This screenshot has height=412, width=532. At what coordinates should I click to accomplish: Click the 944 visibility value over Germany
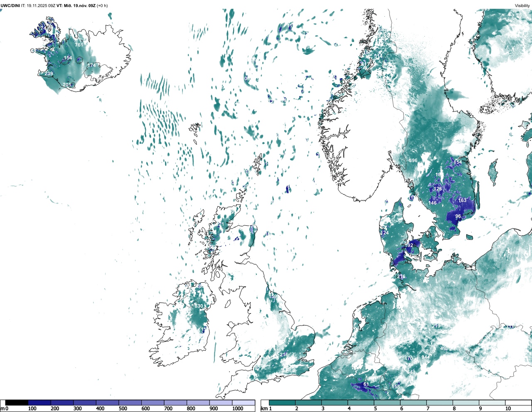(426, 357)
